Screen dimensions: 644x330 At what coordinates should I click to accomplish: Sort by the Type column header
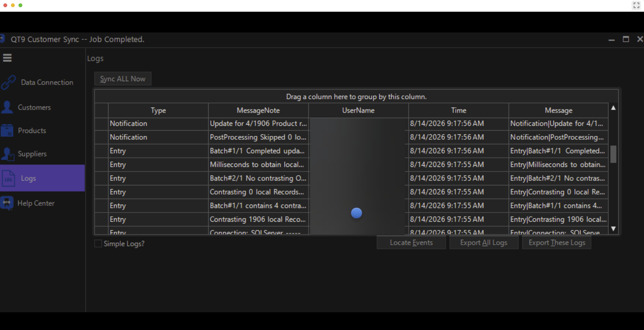tap(158, 110)
